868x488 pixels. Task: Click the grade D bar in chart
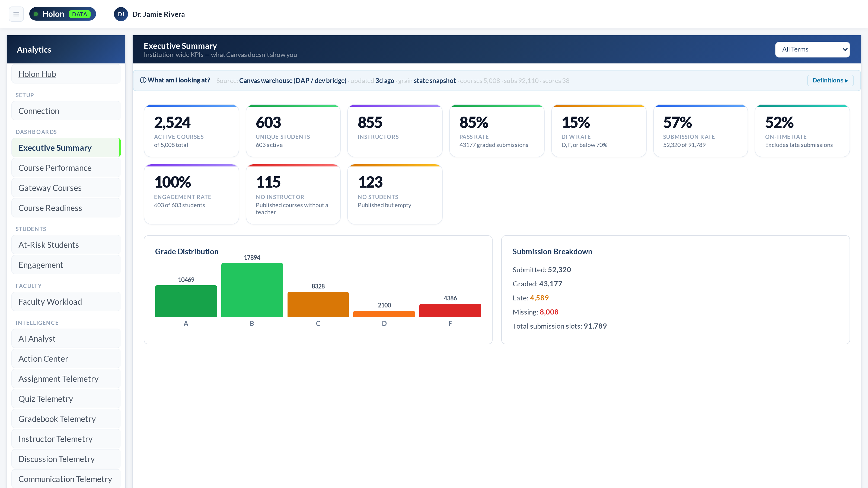[384, 314]
